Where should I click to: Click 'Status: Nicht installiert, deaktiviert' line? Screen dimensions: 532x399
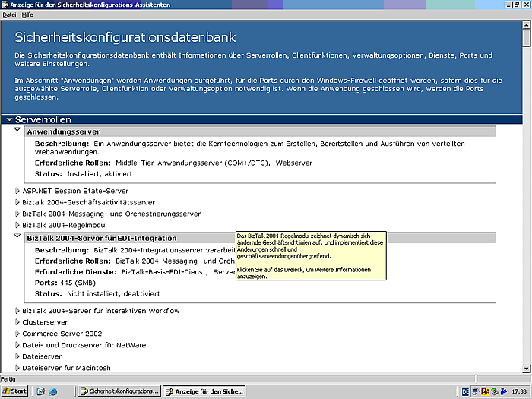coord(97,294)
